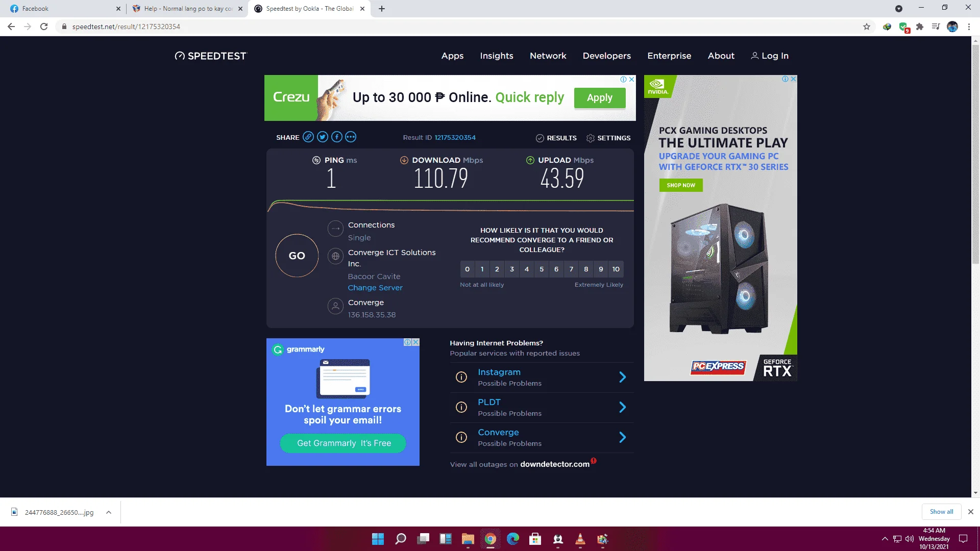Close the downloads bar
Screen dimensions: 980x551
click(971, 512)
